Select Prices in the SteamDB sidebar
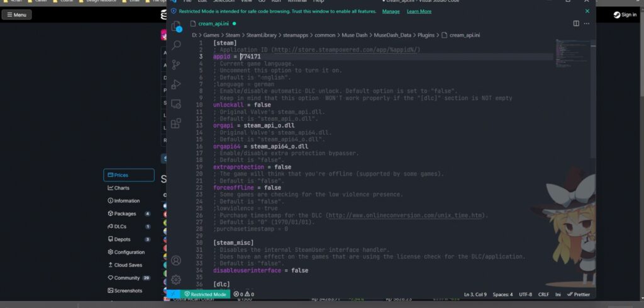The height and width of the screenshot is (308, 644). click(129, 175)
